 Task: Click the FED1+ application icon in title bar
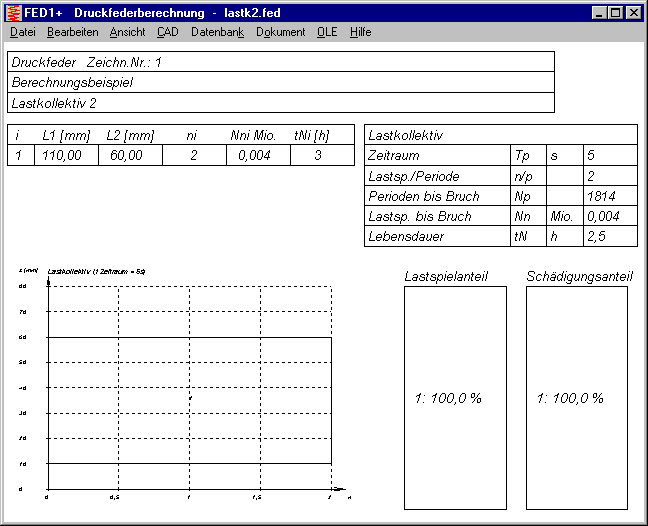pyautogui.click(x=13, y=13)
